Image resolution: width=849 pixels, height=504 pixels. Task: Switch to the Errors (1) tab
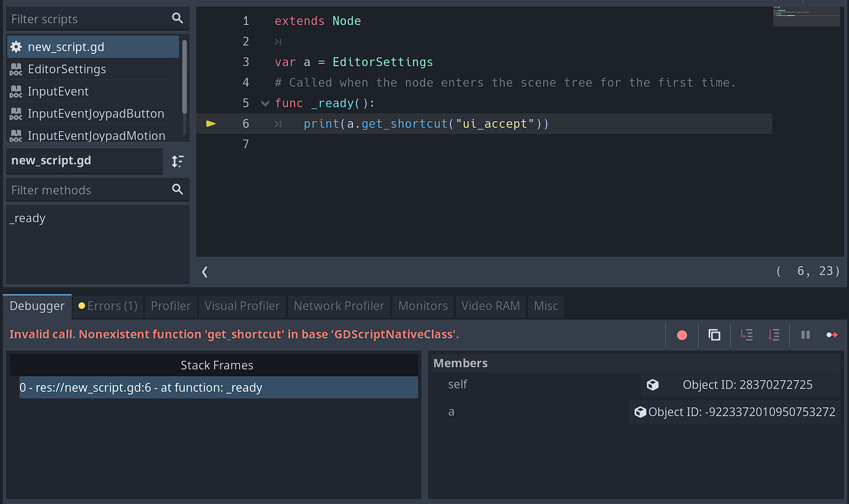click(107, 306)
